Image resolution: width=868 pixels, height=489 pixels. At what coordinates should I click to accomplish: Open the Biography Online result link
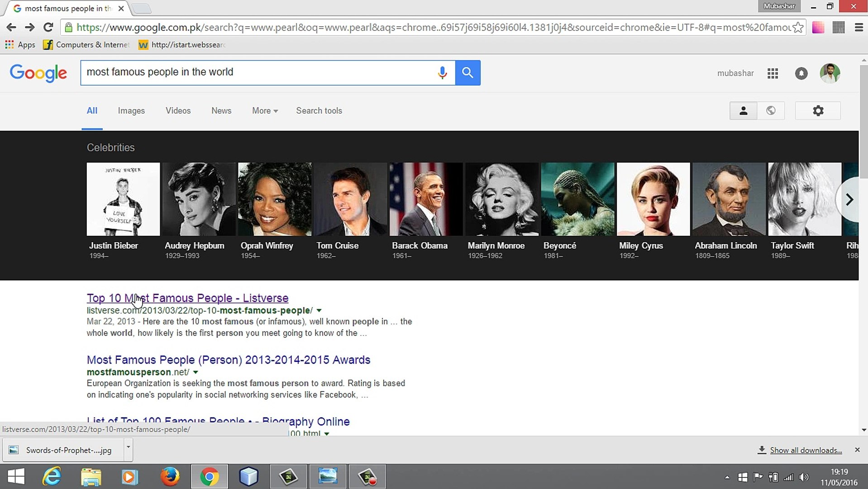point(218,422)
